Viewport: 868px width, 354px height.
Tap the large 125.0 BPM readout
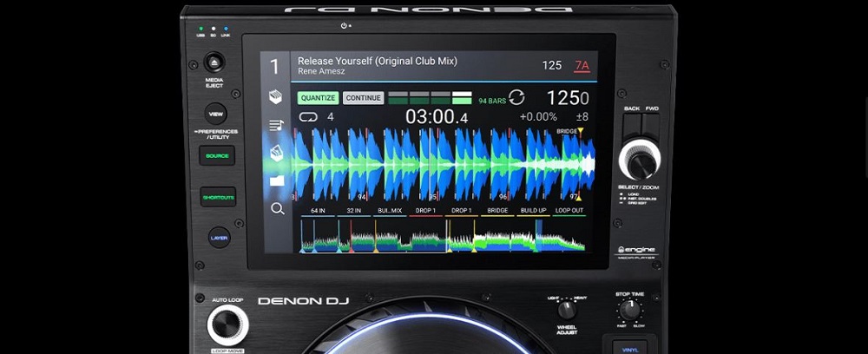point(568,98)
